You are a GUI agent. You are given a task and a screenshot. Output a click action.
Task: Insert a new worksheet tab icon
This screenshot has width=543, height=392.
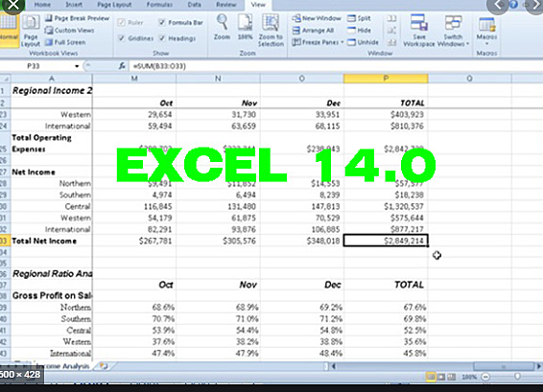click(x=104, y=365)
